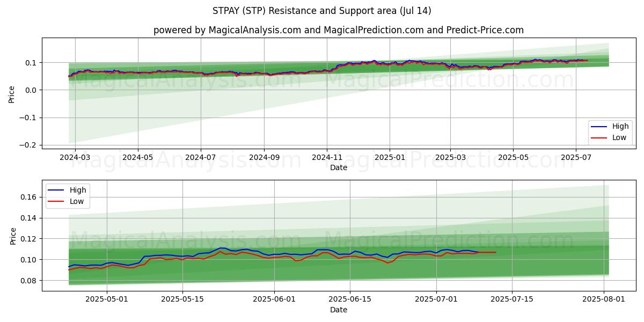Image resolution: width=644 pixels, height=322 pixels.
Task: Click the "2025-06-15" x-axis label
Action: 350,301
